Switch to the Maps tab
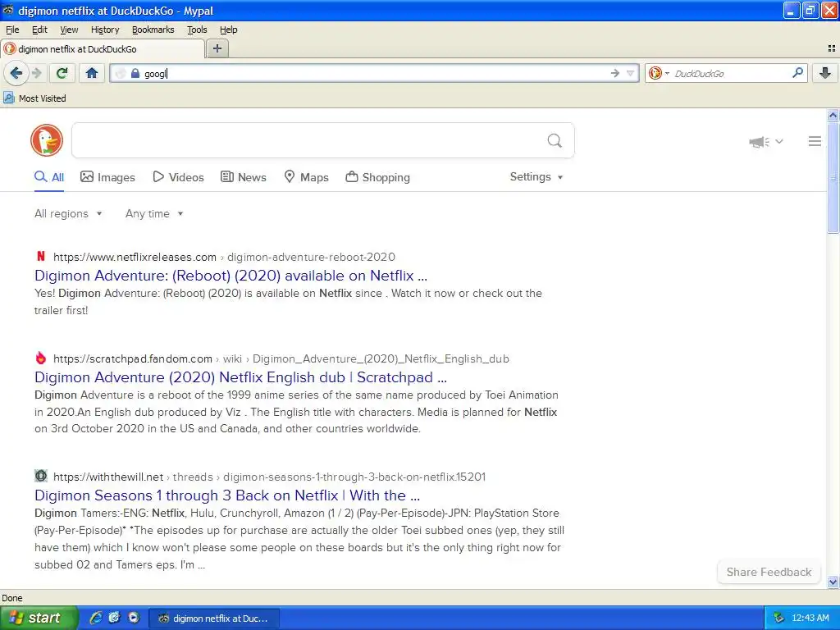The height and width of the screenshot is (630, 840). pos(306,177)
